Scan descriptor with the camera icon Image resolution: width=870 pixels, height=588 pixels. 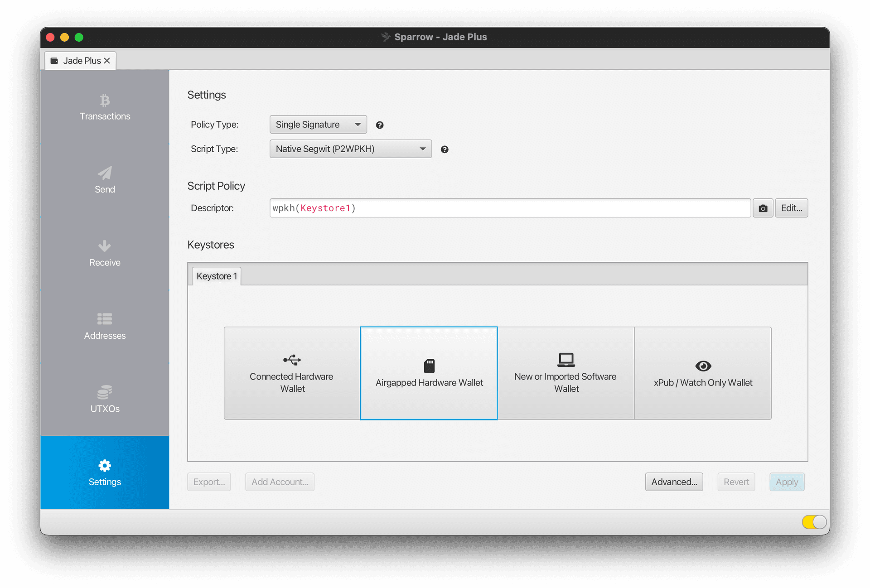(763, 208)
